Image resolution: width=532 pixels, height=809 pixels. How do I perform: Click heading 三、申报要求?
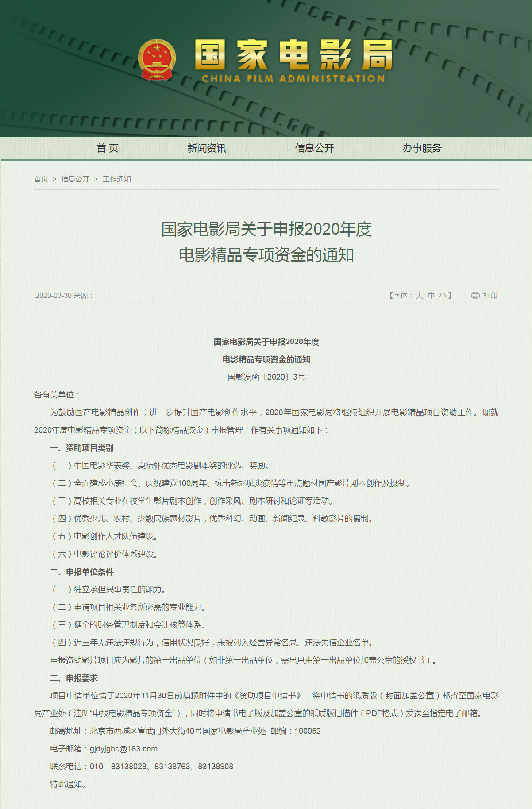click(74, 678)
